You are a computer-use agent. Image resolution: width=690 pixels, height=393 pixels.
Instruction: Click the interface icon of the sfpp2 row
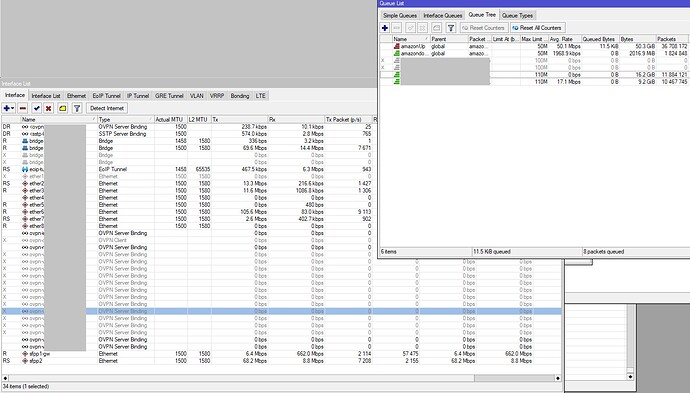click(x=25, y=361)
